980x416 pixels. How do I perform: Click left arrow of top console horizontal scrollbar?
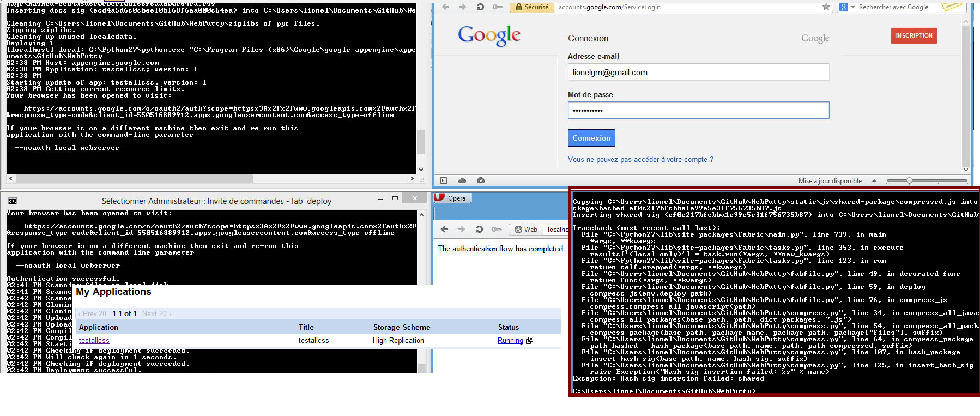pyautogui.click(x=11, y=179)
